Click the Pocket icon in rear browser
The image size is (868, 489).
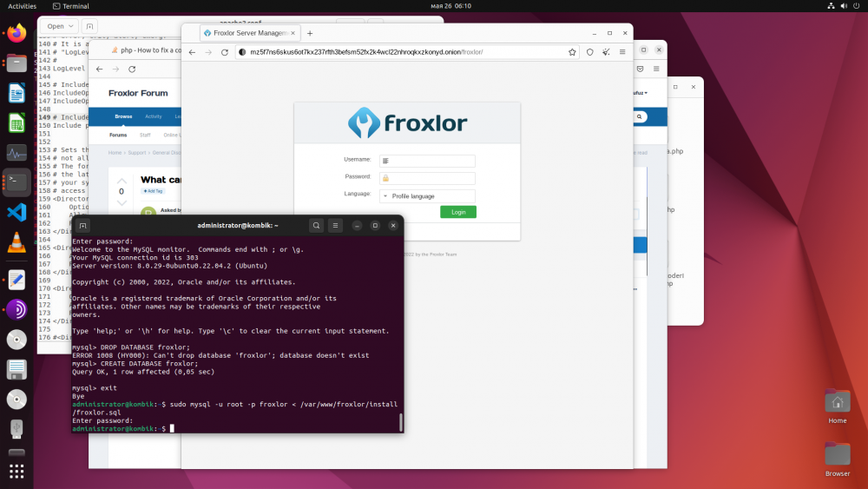pyautogui.click(x=640, y=69)
